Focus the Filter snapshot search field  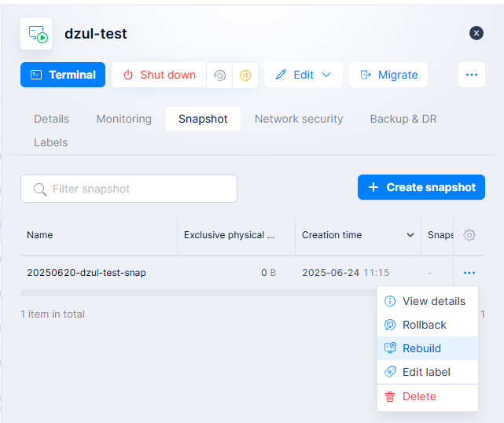tap(129, 189)
